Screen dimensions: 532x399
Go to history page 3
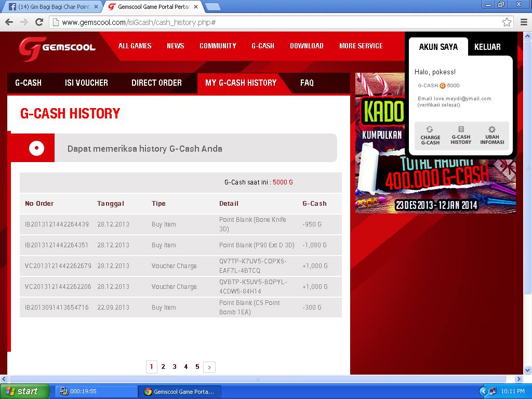pos(175,367)
